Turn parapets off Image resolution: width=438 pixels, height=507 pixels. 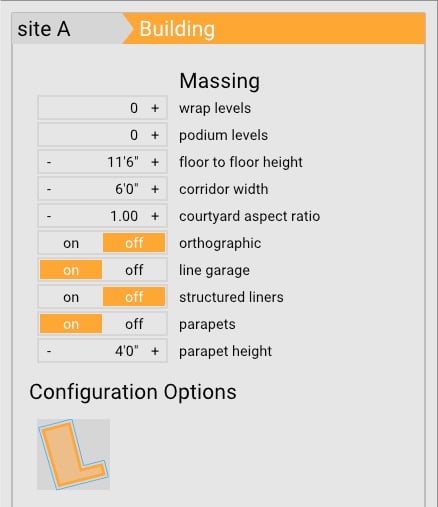click(x=134, y=324)
